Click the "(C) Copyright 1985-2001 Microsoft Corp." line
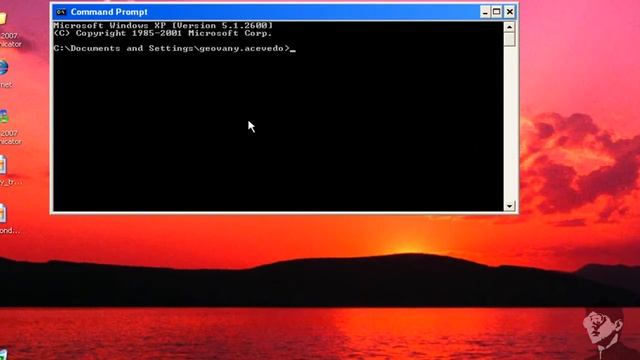This screenshot has width=640, height=360. tap(163, 33)
